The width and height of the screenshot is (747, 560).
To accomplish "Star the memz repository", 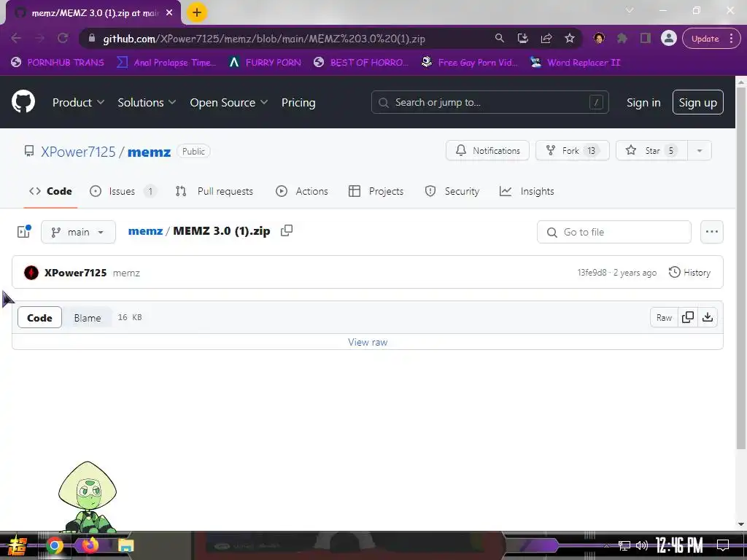I will pyautogui.click(x=651, y=150).
